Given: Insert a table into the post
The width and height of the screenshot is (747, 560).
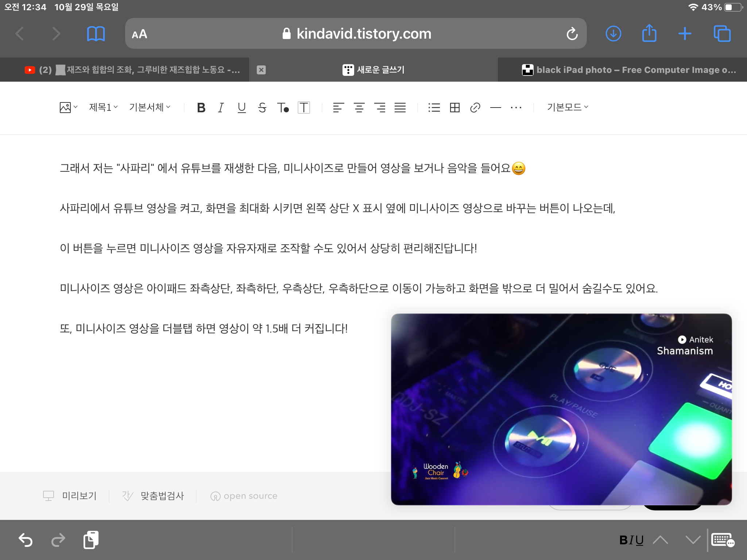Looking at the screenshot, I should 454,108.
